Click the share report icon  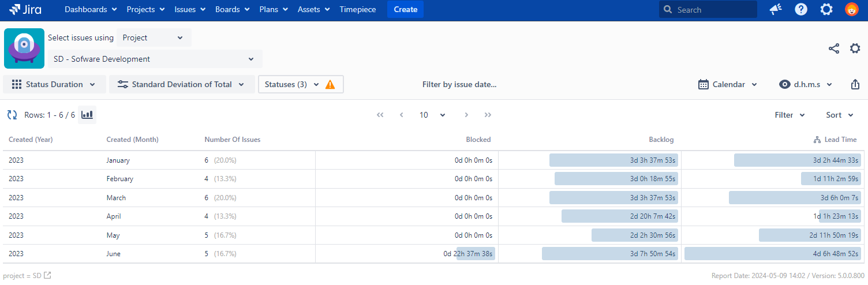click(x=833, y=48)
